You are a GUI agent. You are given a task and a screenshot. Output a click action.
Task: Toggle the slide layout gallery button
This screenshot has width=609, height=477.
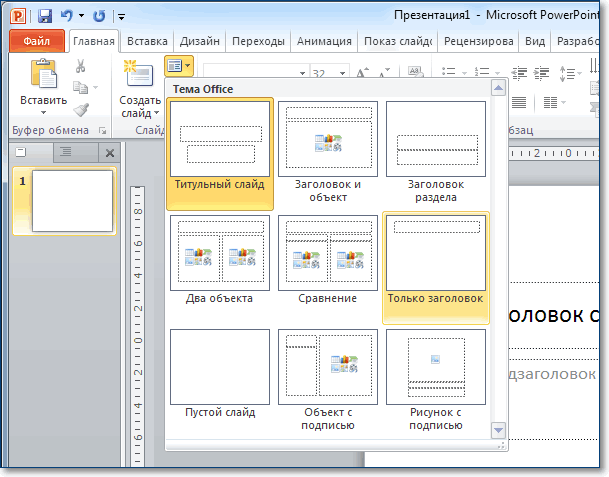tap(179, 66)
